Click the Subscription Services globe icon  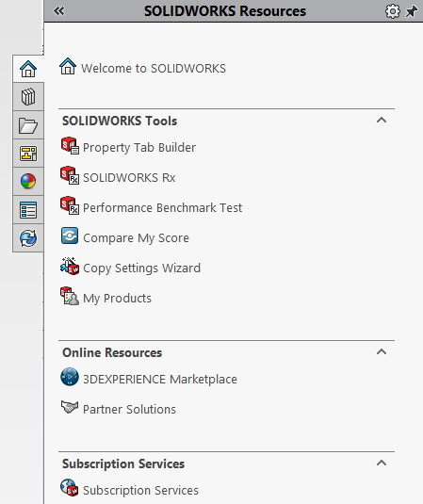(x=70, y=488)
